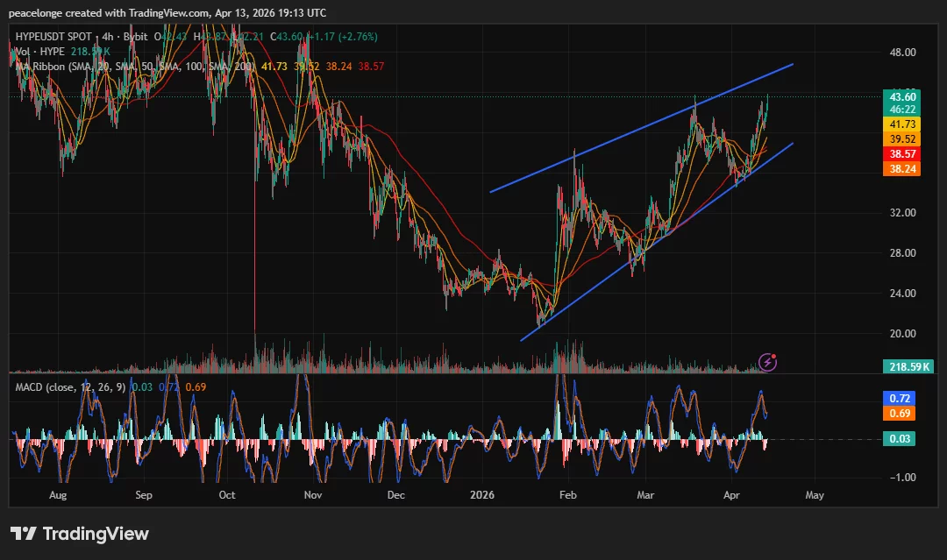Click the Feb month label on time axis
The image size is (947, 560).
pos(567,495)
